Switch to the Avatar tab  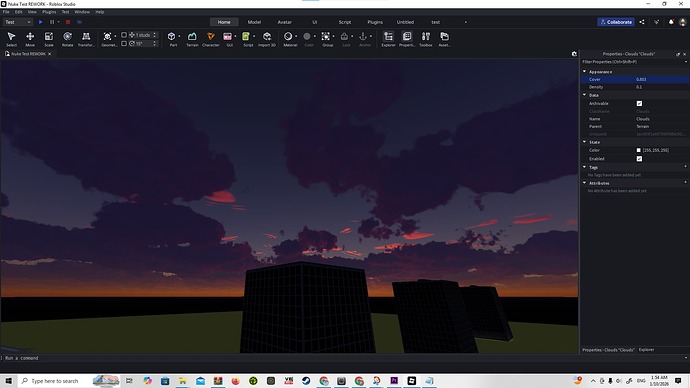pyautogui.click(x=284, y=22)
